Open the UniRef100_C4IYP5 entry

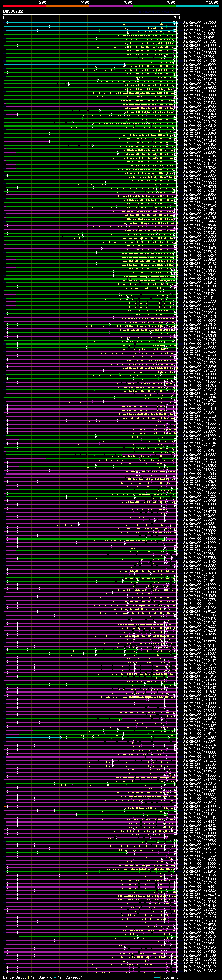coord(199,607)
